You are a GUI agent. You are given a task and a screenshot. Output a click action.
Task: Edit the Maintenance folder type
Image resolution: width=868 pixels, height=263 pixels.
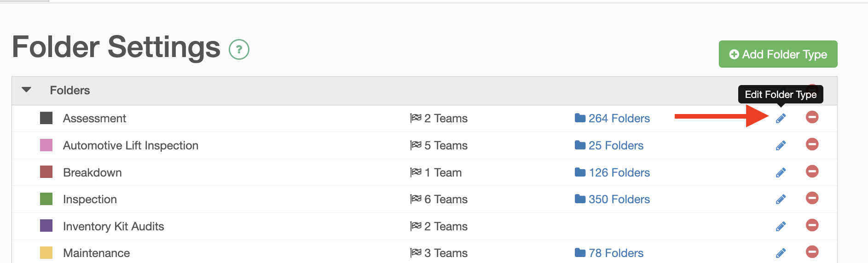point(781,253)
